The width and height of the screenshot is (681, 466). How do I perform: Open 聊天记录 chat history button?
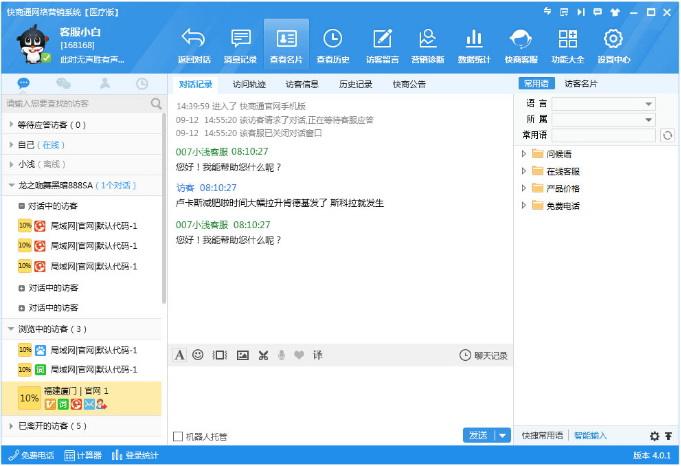click(484, 355)
